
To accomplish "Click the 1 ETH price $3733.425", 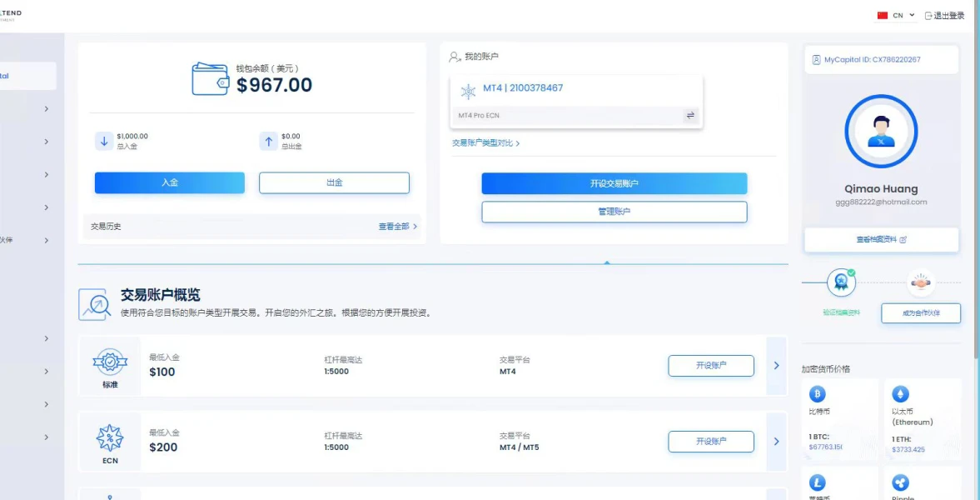I will [908, 449].
